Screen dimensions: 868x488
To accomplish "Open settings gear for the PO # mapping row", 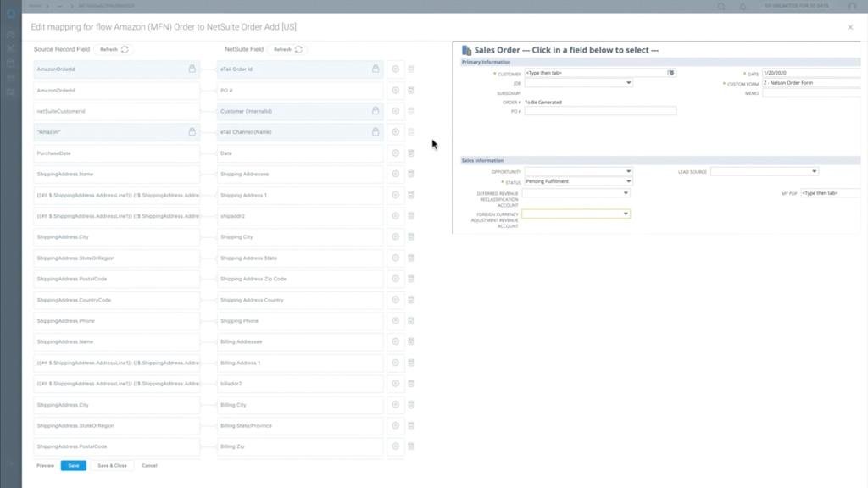I will (395, 90).
